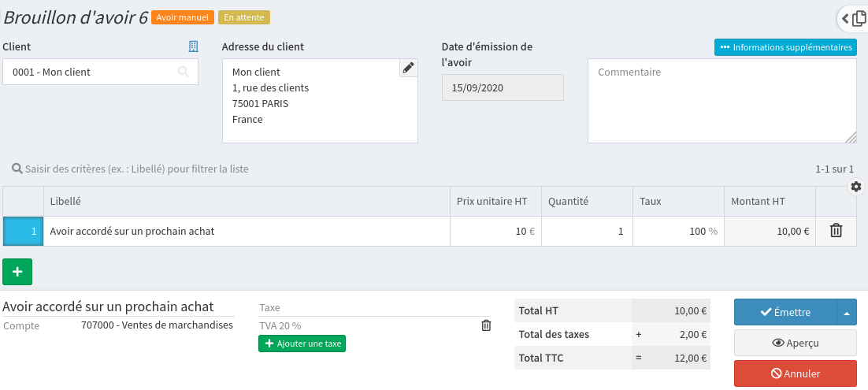
Task: Select row number 1 blue handle
Action: pyautogui.click(x=23, y=232)
